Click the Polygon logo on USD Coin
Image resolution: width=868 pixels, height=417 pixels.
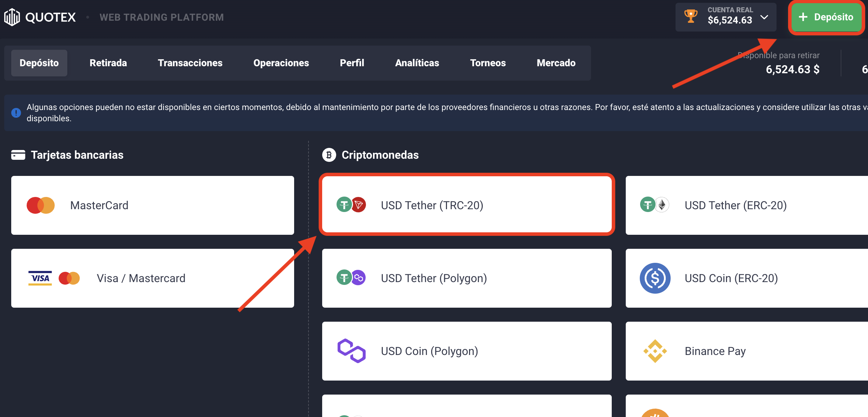coord(351,351)
